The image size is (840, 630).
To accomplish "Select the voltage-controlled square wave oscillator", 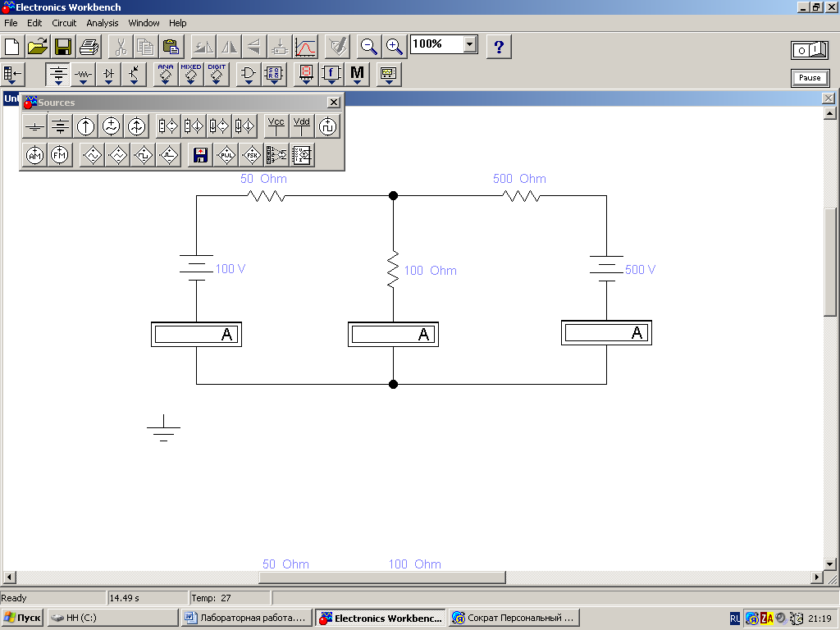I will (x=144, y=155).
